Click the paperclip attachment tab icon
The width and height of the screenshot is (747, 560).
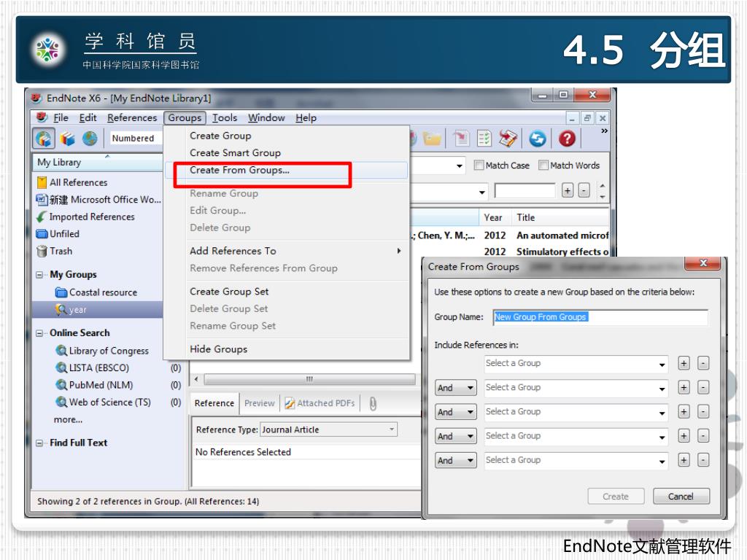pyautogui.click(x=373, y=404)
